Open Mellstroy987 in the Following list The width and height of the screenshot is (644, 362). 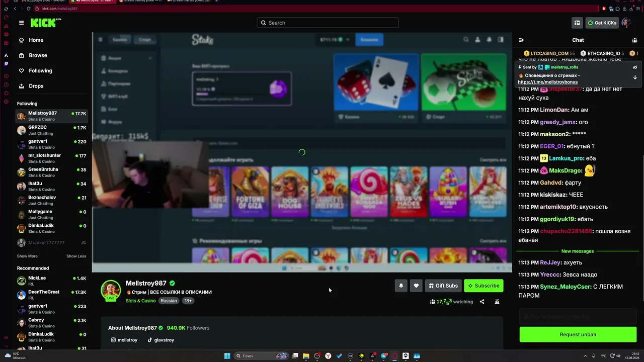tap(52, 116)
